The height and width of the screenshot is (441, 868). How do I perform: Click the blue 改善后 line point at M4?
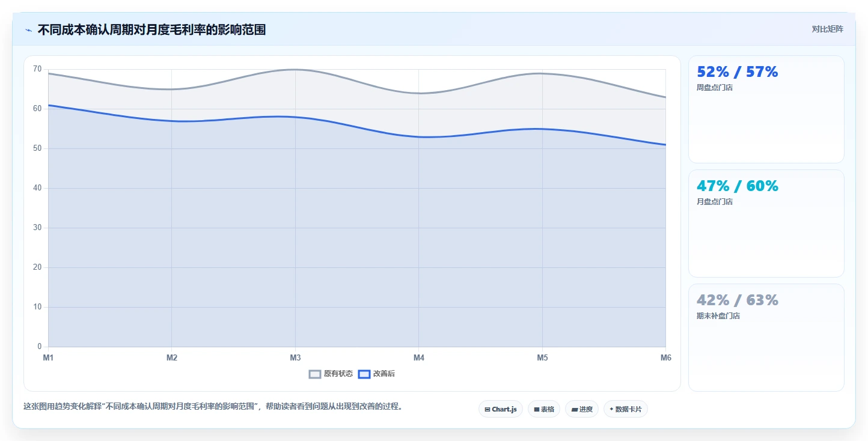pyautogui.click(x=419, y=137)
